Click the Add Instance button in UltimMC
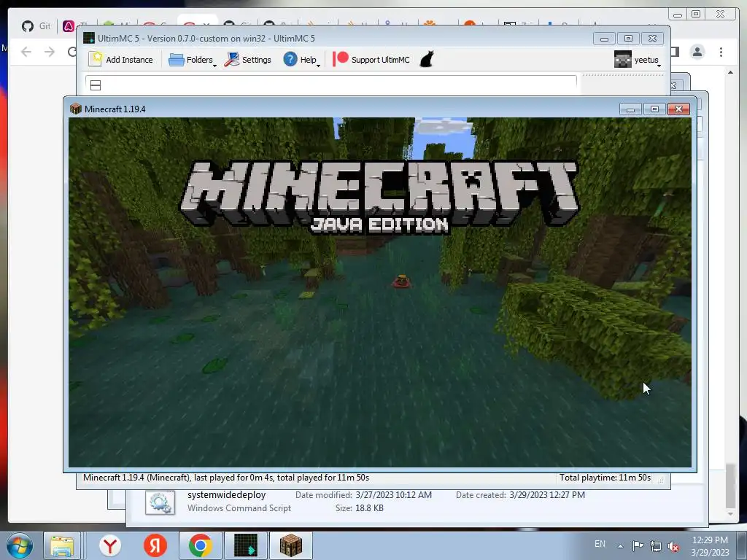The width and height of the screenshot is (747, 560). pyautogui.click(x=121, y=60)
